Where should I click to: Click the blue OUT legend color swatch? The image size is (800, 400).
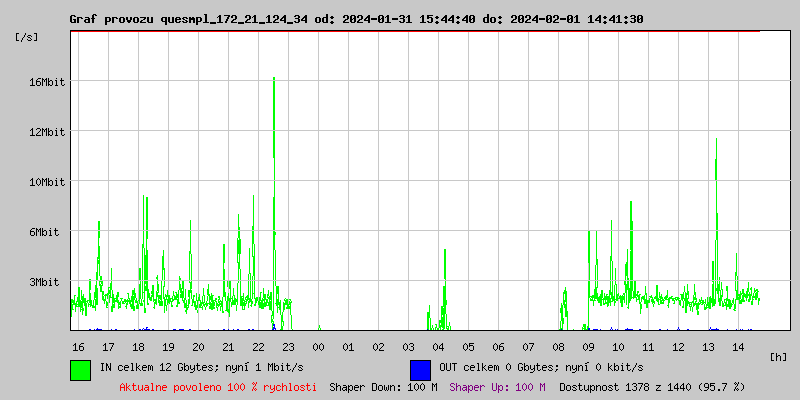420,369
